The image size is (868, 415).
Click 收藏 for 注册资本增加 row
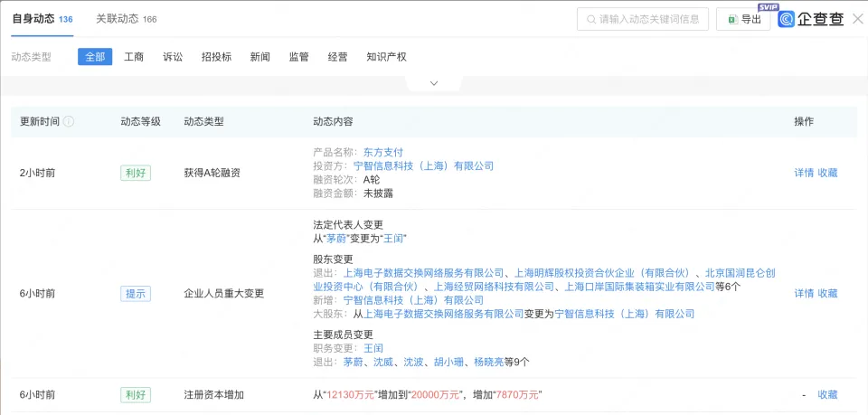click(827, 395)
